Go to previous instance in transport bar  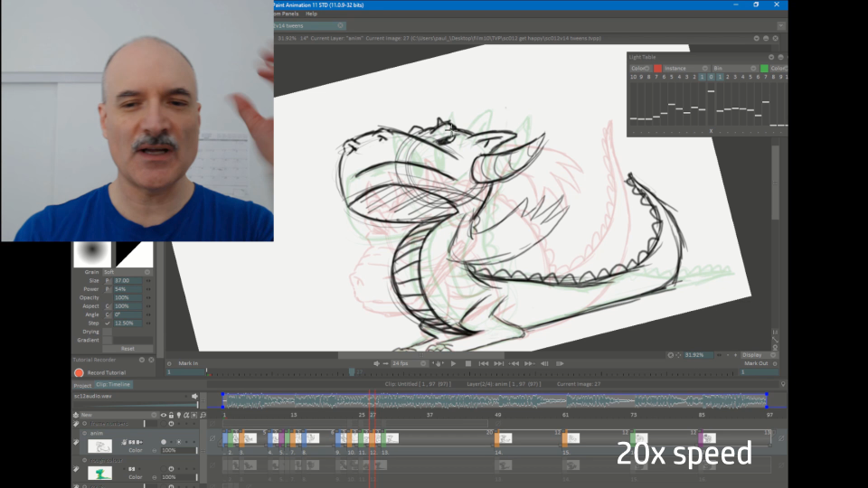pos(514,363)
